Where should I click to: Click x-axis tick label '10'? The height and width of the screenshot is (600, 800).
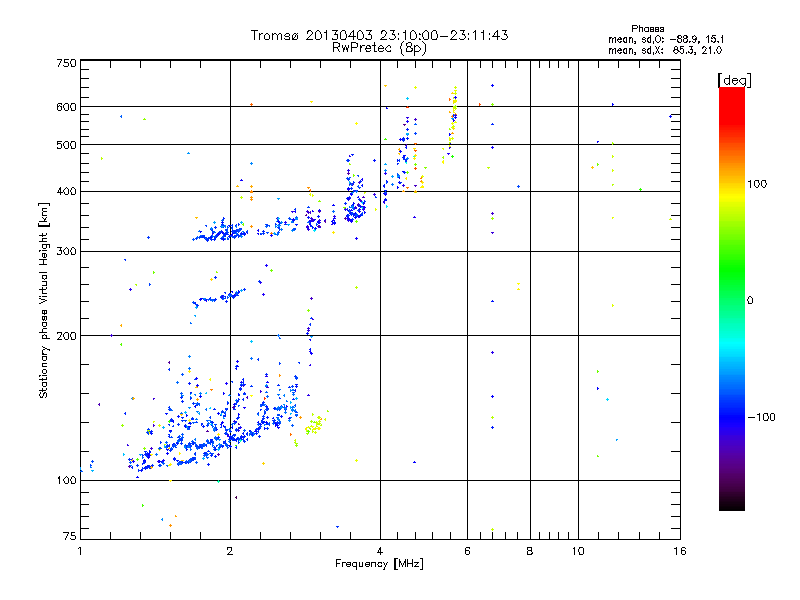(x=578, y=551)
